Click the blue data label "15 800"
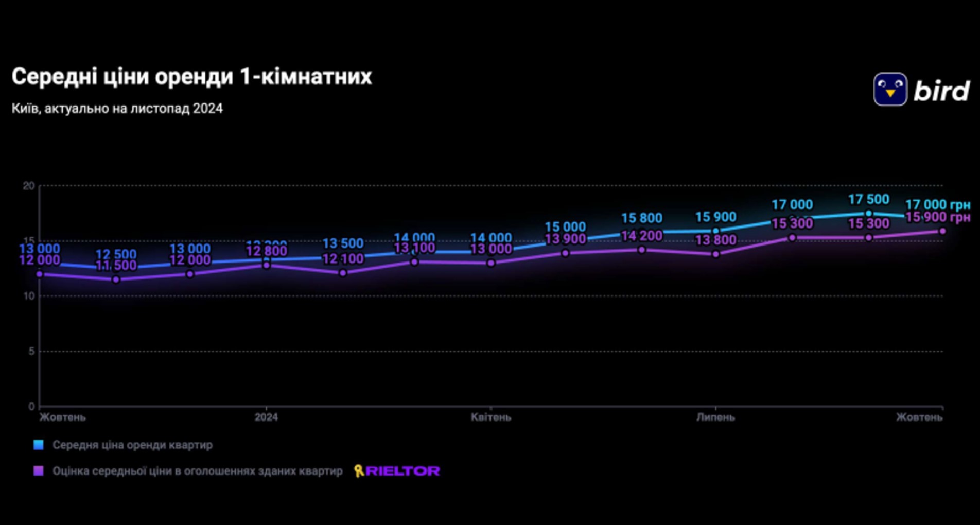The width and height of the screenshot is (980, 525). [x=641, y=218]
